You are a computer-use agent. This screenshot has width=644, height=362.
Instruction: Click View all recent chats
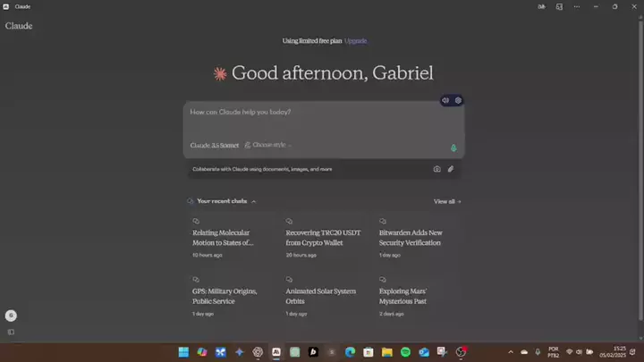pyautogui.click(x=447, y=202)
